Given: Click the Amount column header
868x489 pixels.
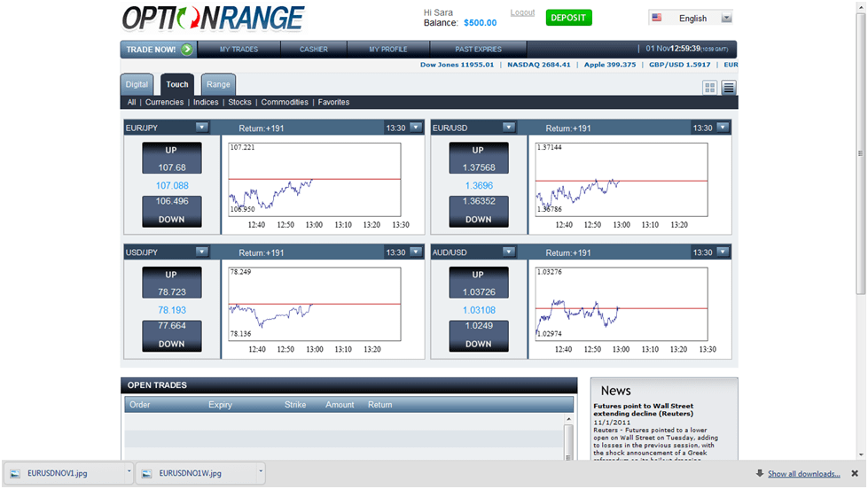Looking at the screenshot, I should pyautogui.click(x=340, y=405).
